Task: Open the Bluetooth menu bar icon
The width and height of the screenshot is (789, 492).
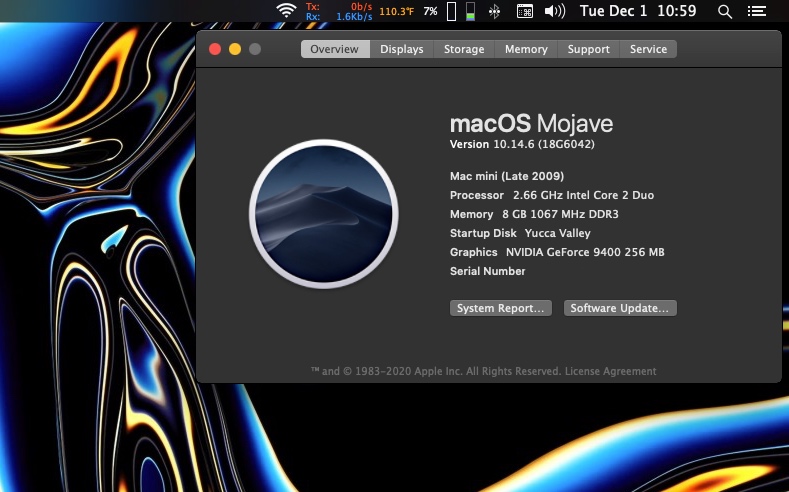Action: pos(495,11)
